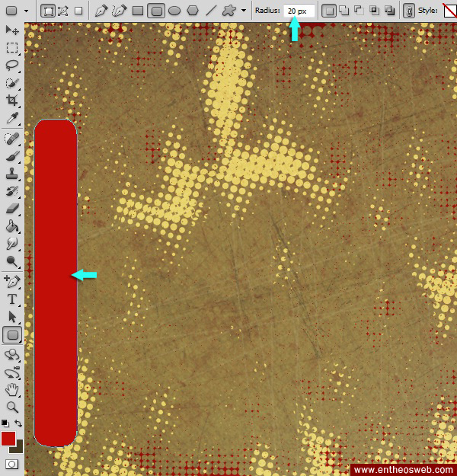Viewport: 457px width, 476px height.
Task: Open the Style picker swatch
Action: click(x=449, y=11)
